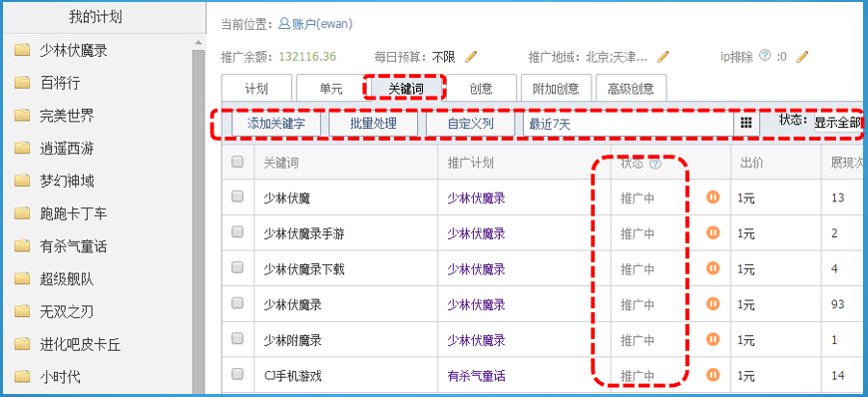Viewport: 868px width, 397px height.
Task: Click the 自定义列 button
Action: (471, 124)
